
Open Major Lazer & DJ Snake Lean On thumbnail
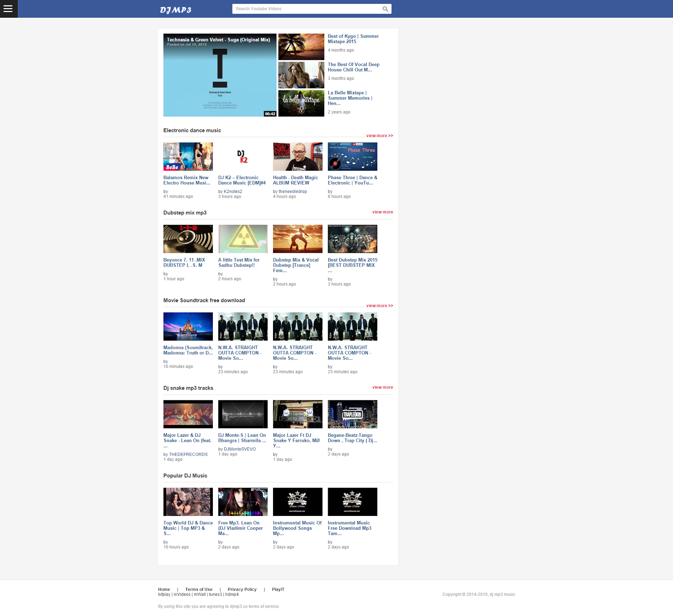point(188,414)
